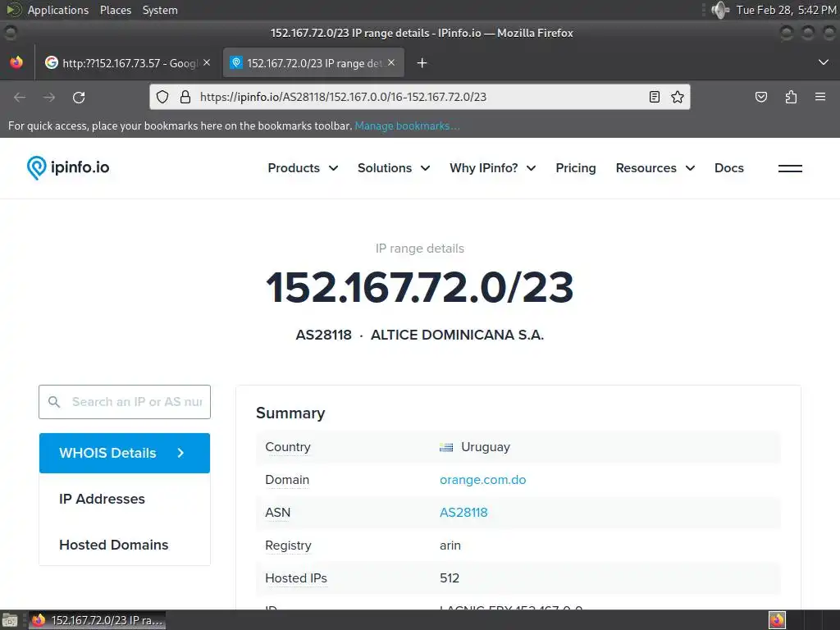Expand the Products dropdown

(x=303, y=168)
